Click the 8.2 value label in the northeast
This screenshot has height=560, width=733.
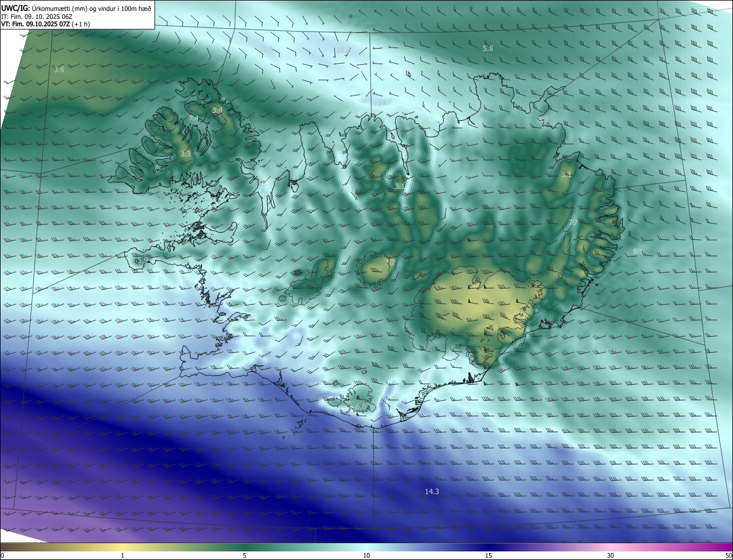point(543,119)
